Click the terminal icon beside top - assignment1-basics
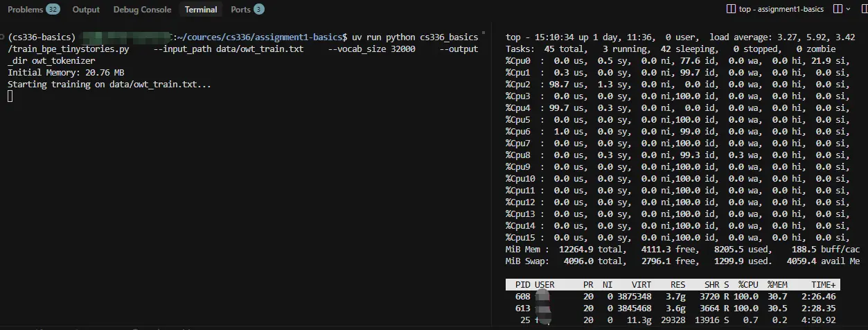 click(x=731, y=9)
